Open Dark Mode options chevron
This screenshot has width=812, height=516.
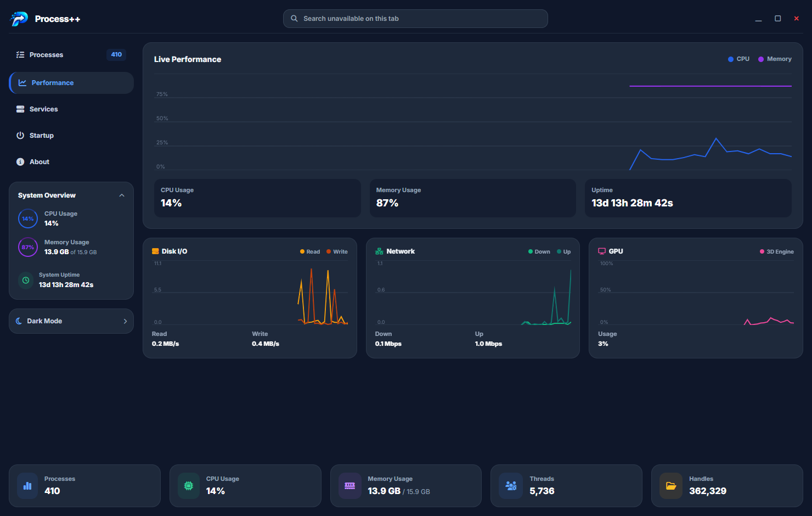(125, 321)
